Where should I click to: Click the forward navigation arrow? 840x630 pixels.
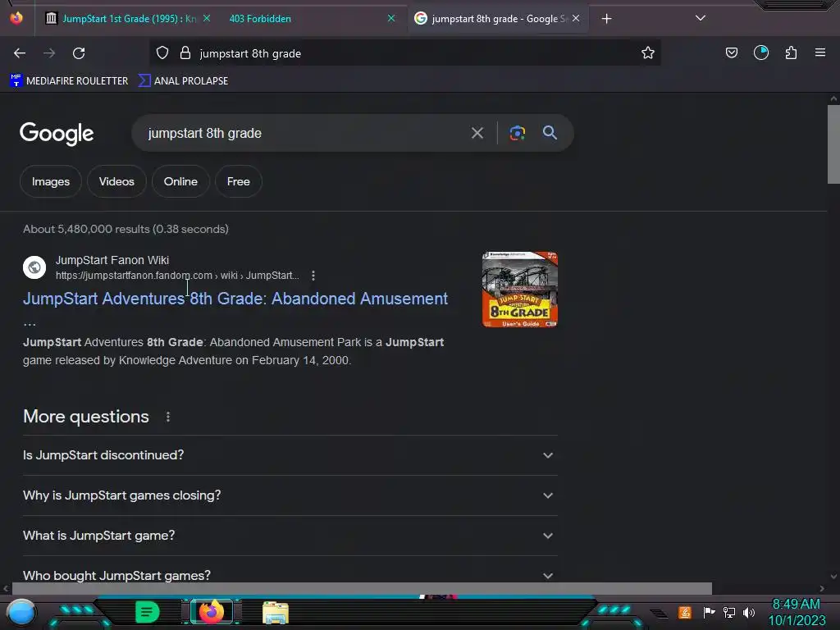coord(49,53)
